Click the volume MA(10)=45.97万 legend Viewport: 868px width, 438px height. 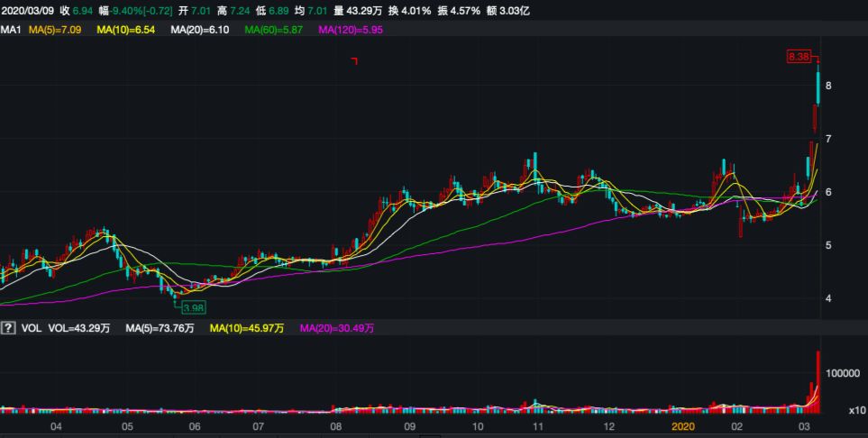point(246,328)
